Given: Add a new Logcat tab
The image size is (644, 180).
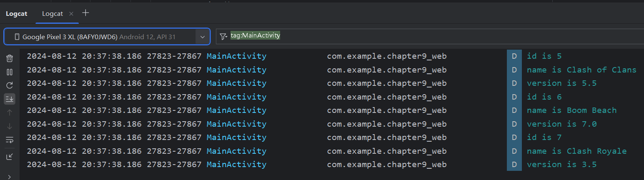Looking at the screenshot, I should click(85, 13).
